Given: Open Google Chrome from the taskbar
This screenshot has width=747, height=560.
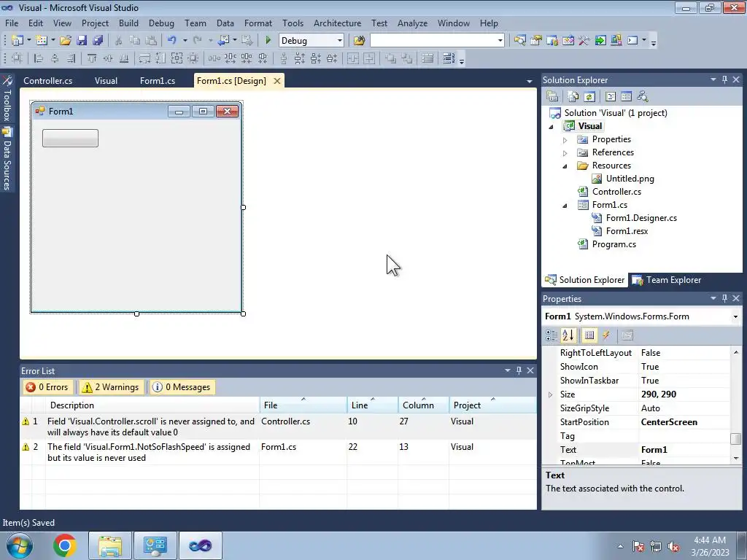Looking at the screenshot, I should click(65, 545).
